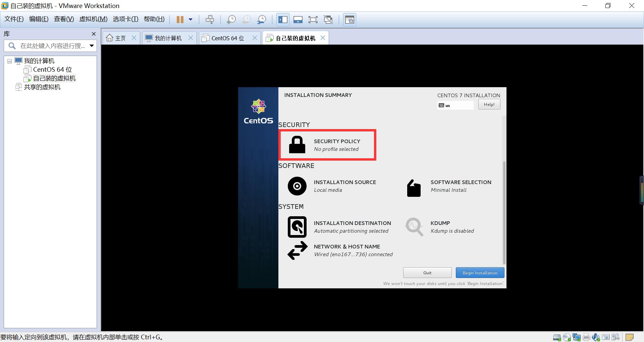Close the 我的计算机 tab
Viewport: 644px width, 342px height.
coord(191,38)
